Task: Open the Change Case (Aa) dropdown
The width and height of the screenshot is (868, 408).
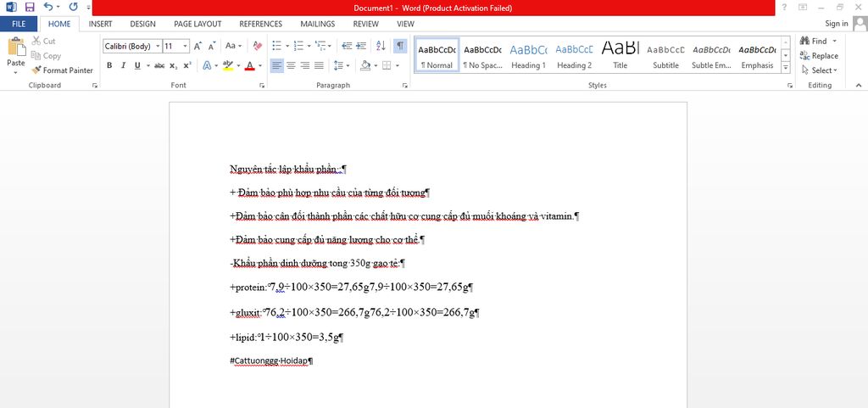Action: tap(233, 46)
